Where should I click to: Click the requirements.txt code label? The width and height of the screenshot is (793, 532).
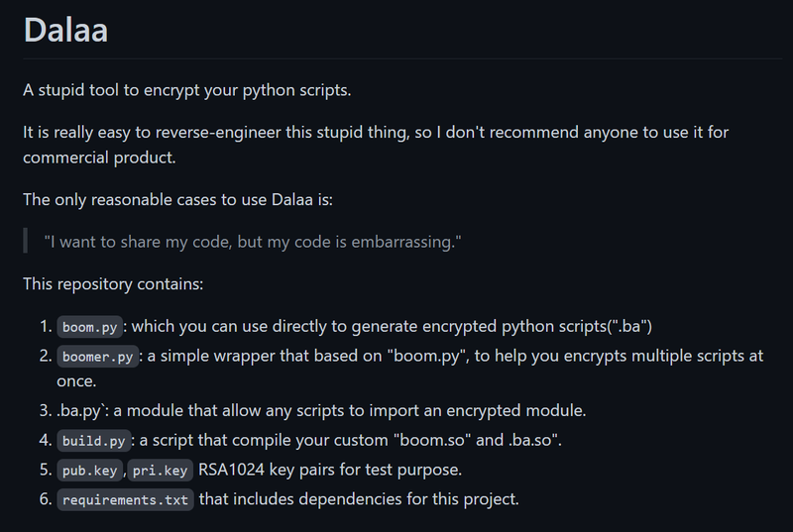pyautogui.click(x=125, y=499)
